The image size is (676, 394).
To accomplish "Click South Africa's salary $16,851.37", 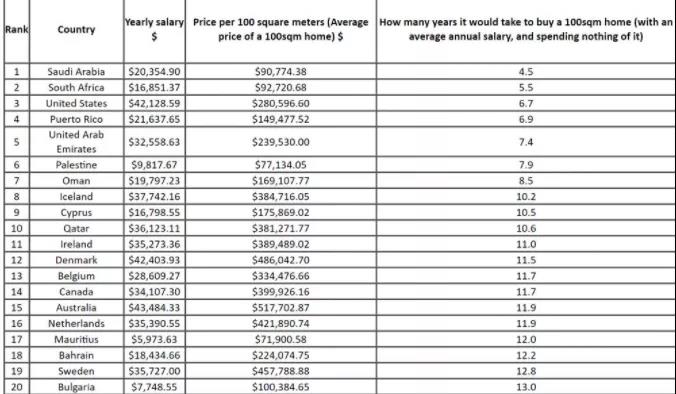I will [154, 88].
